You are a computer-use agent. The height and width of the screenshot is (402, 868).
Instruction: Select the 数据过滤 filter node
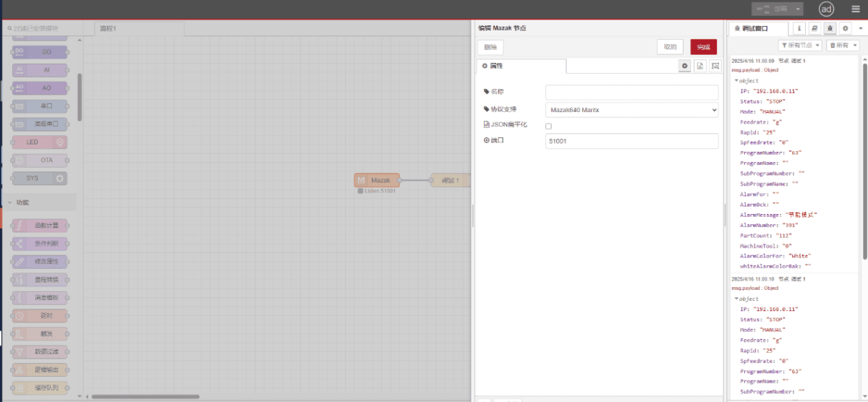[x=40, y=352]
